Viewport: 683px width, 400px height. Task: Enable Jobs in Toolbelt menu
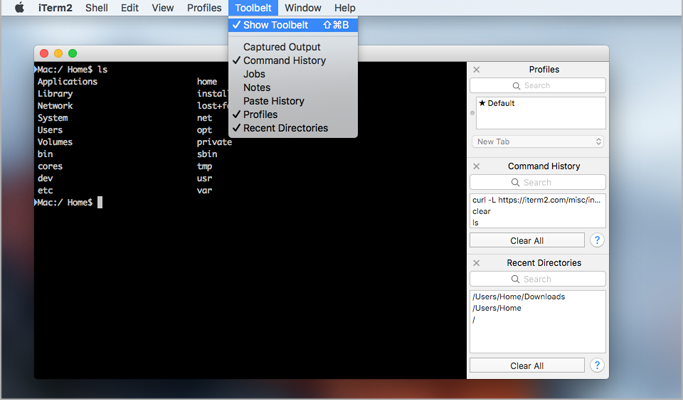(x=293, y=74)
